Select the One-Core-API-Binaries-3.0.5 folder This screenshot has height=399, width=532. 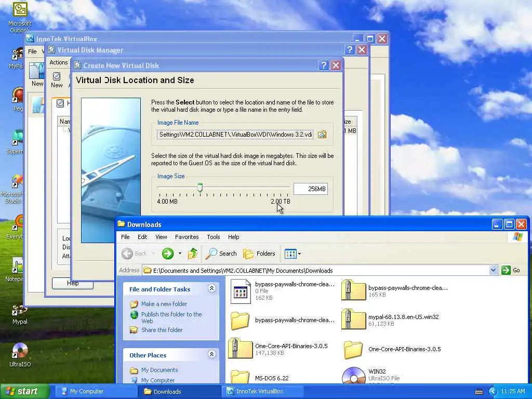point(353,350)
